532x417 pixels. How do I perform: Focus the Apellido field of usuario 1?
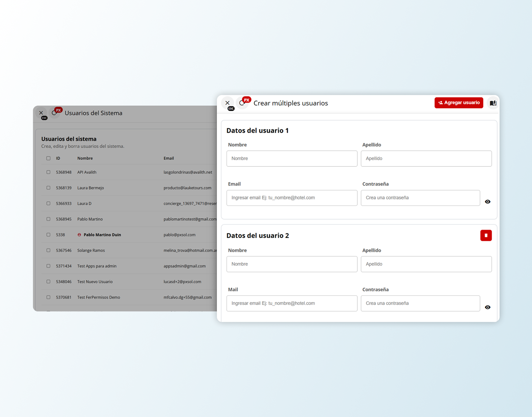click(x=426, y=158)
